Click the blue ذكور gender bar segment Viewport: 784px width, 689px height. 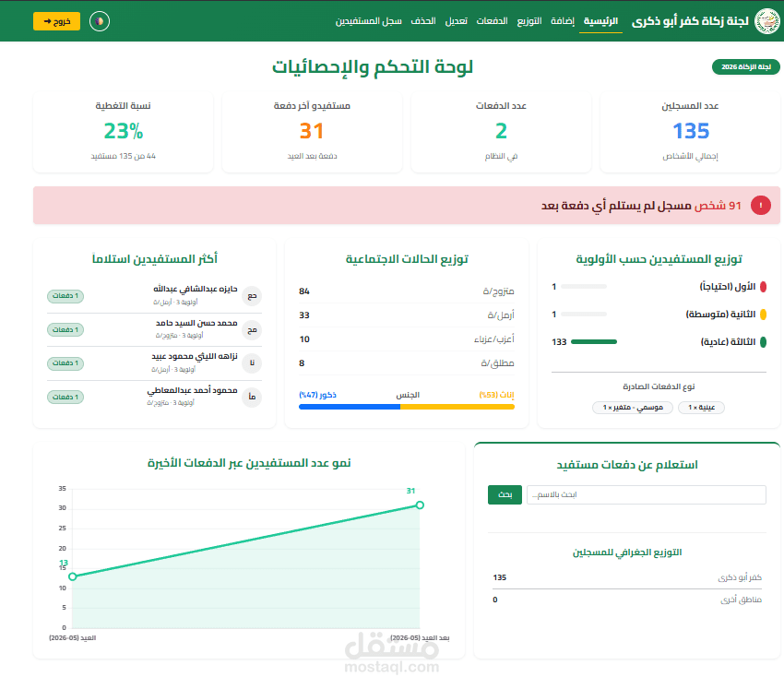350,407
